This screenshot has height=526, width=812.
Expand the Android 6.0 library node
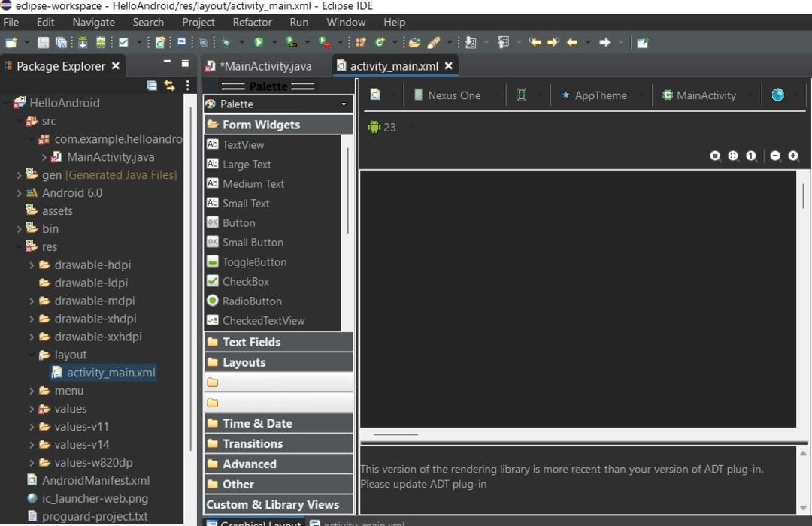pos(19,193)
